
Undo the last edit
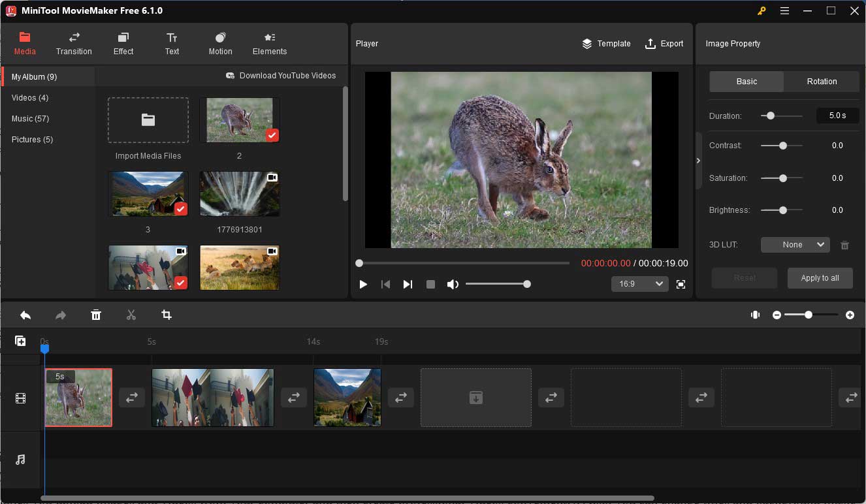click(25, 315)
